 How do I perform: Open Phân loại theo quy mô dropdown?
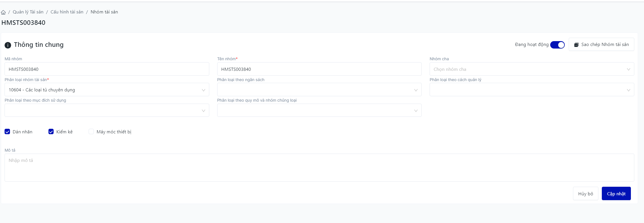tap(319, 111)
